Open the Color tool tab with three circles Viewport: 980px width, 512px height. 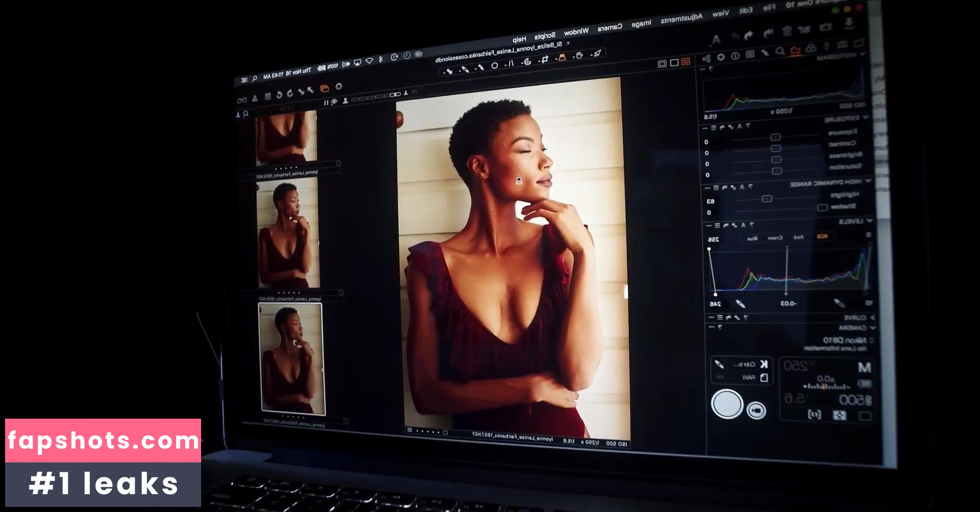click(811, 49)
